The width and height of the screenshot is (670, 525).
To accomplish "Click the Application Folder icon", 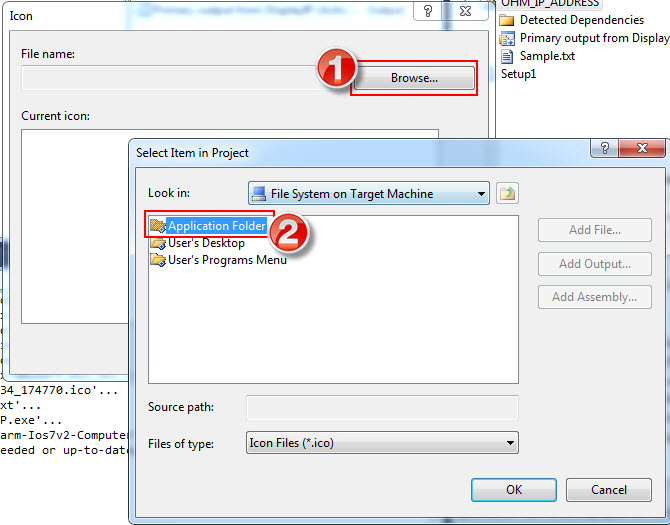I will 158,226.
